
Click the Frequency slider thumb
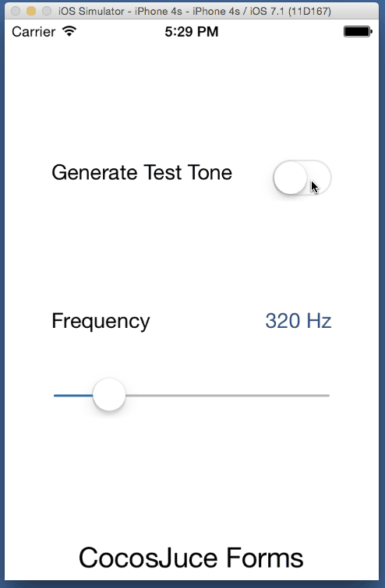pyautogui.click(x=109, y=395)
